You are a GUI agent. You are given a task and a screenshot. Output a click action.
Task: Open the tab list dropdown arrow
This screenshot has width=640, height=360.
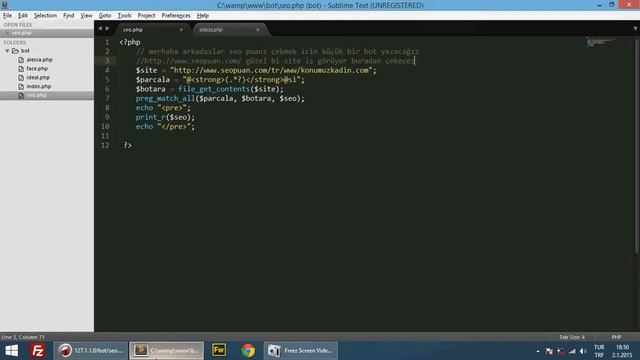coord(635,29)
